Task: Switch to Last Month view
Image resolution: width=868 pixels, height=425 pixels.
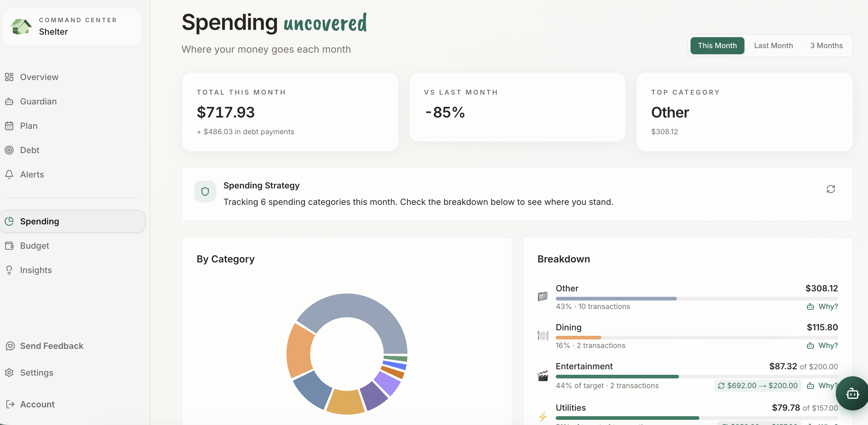Action: pos(773,45)
